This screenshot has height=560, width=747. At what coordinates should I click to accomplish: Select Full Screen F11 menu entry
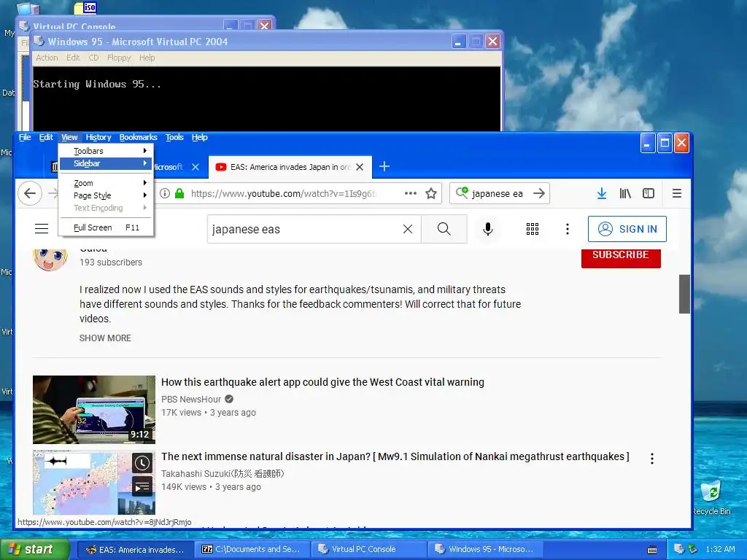tap(106, 227)
